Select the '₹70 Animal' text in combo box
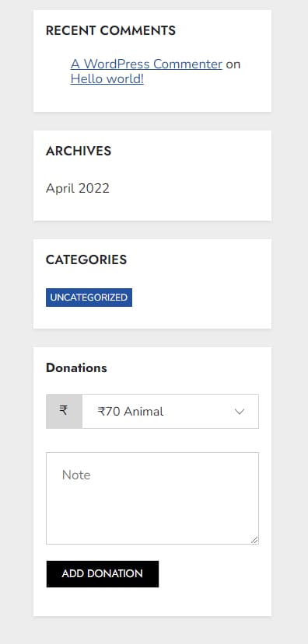The image size is (308, 644). tap(131, 412)
